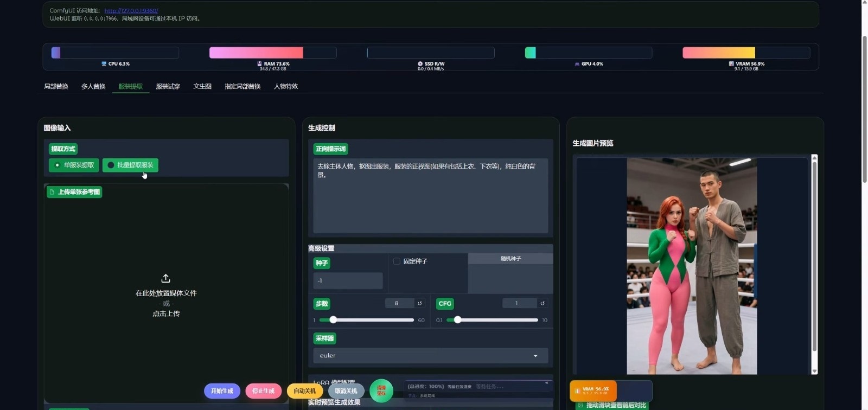Enable the 固定种子 checkbox
This screenshot has width=868, height=410.
click(x=397, y=261)
